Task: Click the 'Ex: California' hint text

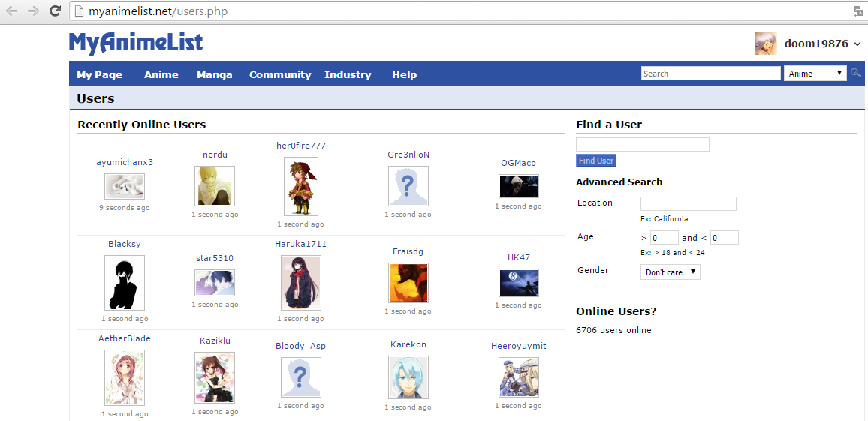Action: (664, 218)
